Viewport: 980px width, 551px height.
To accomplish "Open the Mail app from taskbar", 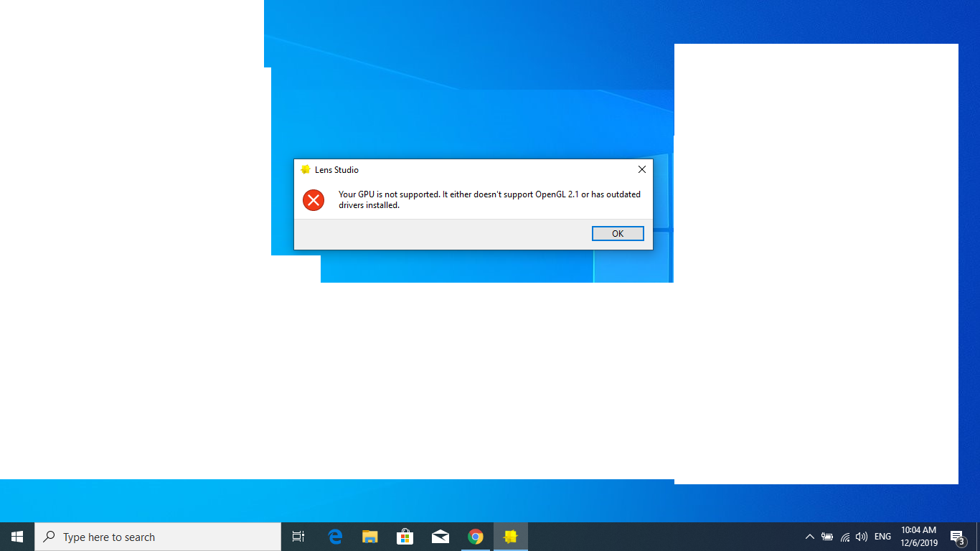I will (x=440, y=537).
